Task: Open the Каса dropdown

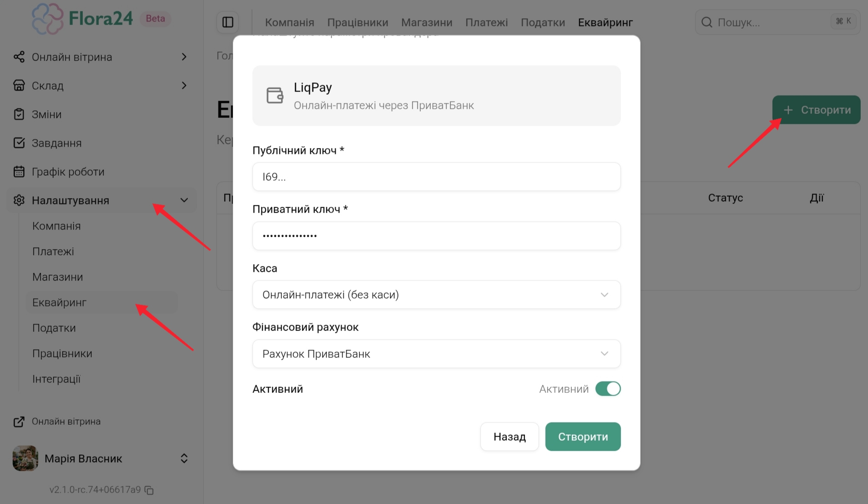Action: (x=436, y=295)
